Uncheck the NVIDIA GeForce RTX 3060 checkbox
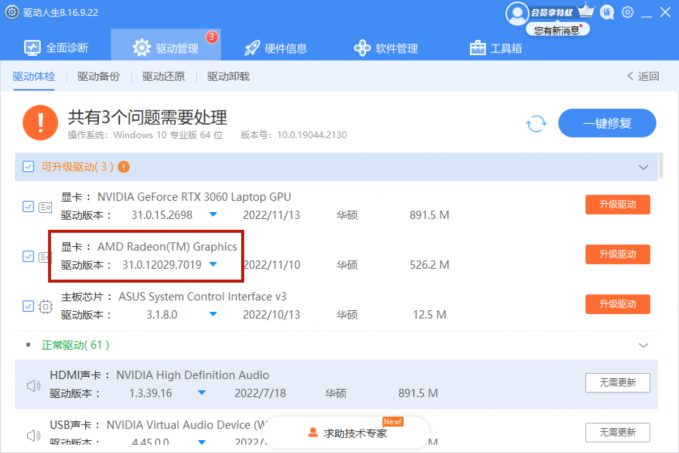The image size is (679, 453). coord(28,207)
